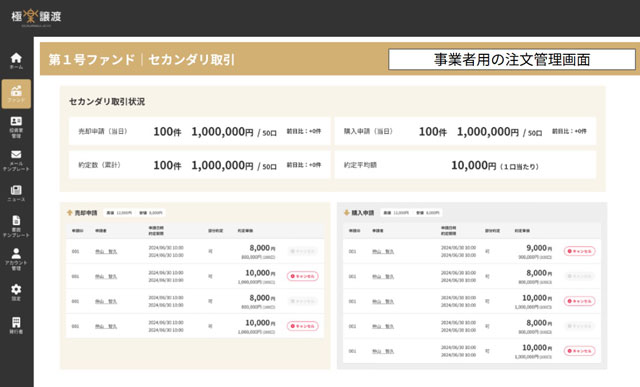Open the account management person icon
Viewport: 640px width, 387px height.
pyautogui.click(x=16, y=259)
